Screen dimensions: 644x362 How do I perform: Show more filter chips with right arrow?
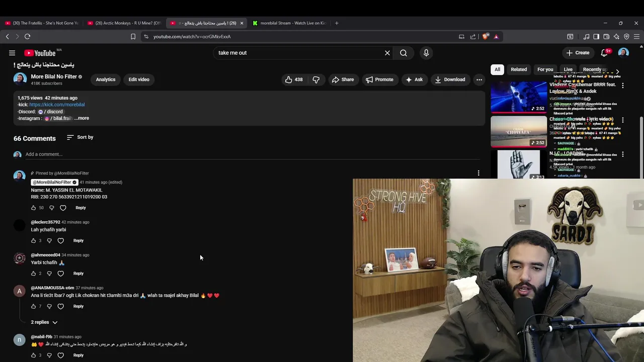tap(617, 72)
